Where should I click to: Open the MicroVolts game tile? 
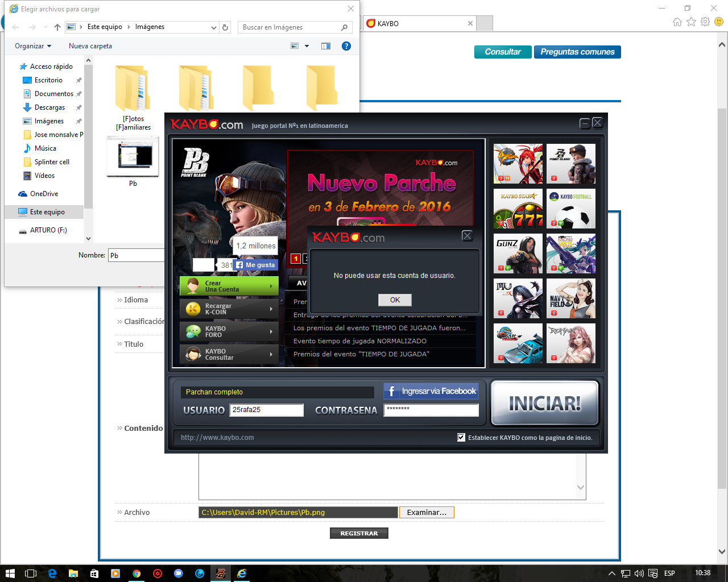coord(570,253)
